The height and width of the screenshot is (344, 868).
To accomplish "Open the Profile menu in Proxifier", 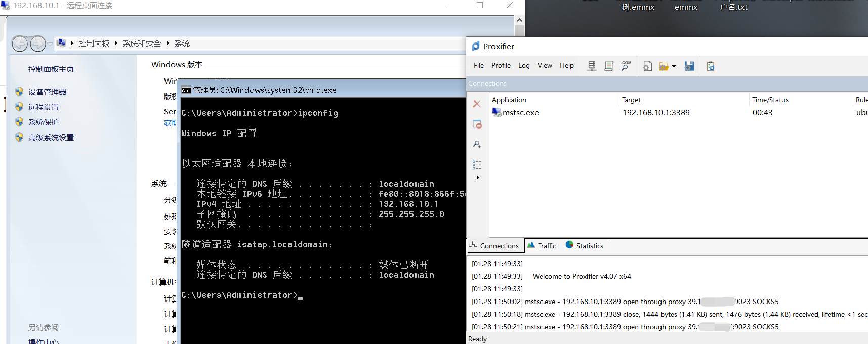I will (x=501, y=65).
